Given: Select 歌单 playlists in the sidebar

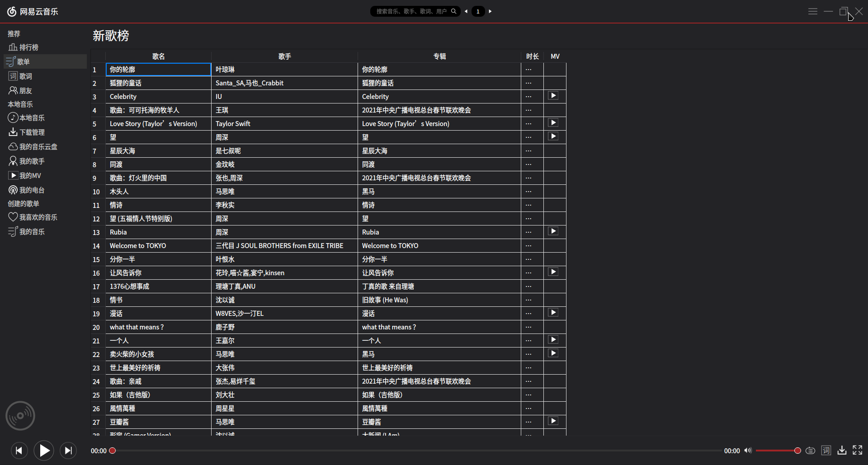Looking at the screenshot, I should tap(45, 61).
